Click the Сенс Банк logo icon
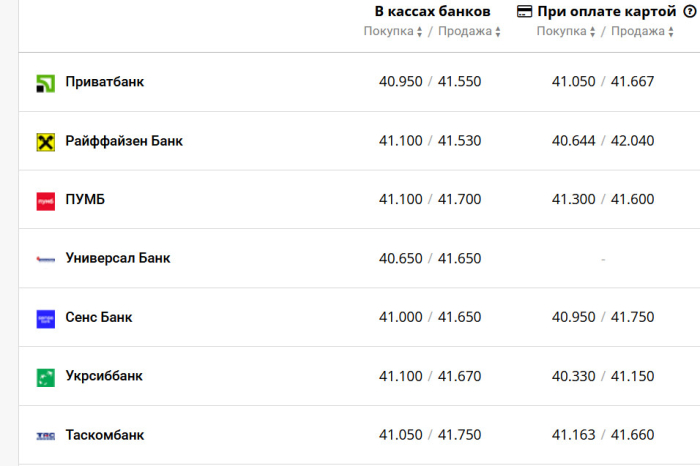 (x=45, y=318)
